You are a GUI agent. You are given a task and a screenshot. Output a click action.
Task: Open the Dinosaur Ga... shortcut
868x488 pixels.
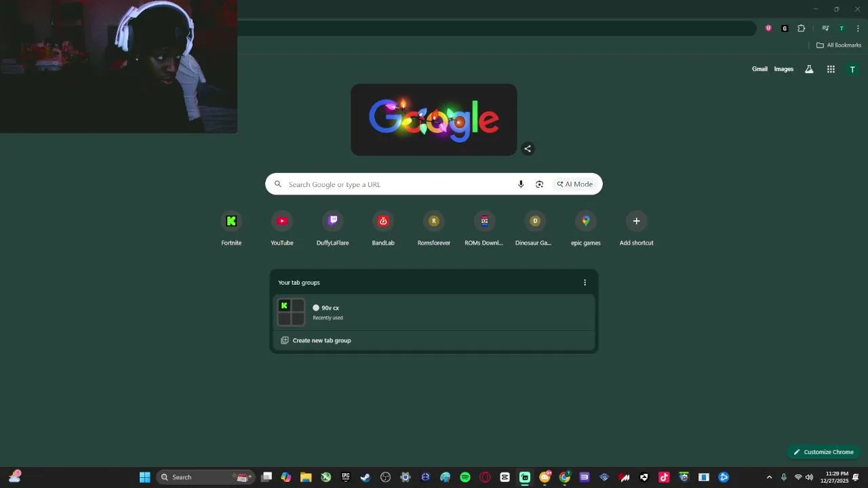pos(535,229)
